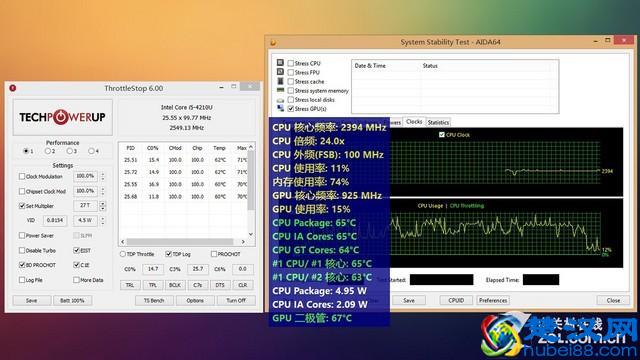
Task: Enable Log File checkbox
Action: (22, 280)
